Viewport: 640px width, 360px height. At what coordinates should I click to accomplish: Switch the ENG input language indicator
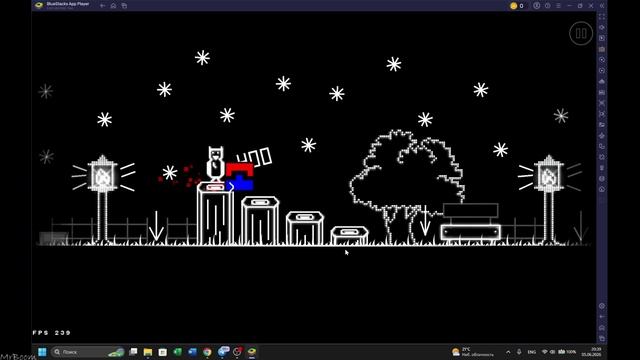(531, 352)
